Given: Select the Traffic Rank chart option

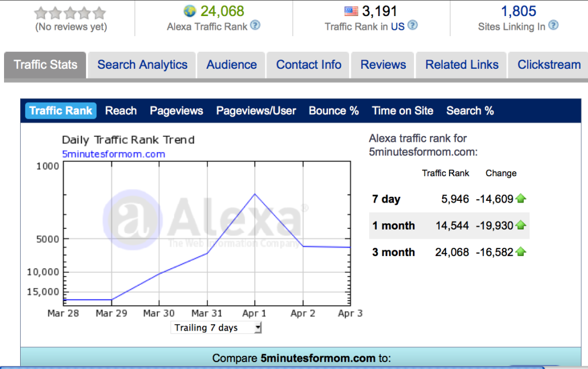Looking at the screenshot, I should point(61,111).
